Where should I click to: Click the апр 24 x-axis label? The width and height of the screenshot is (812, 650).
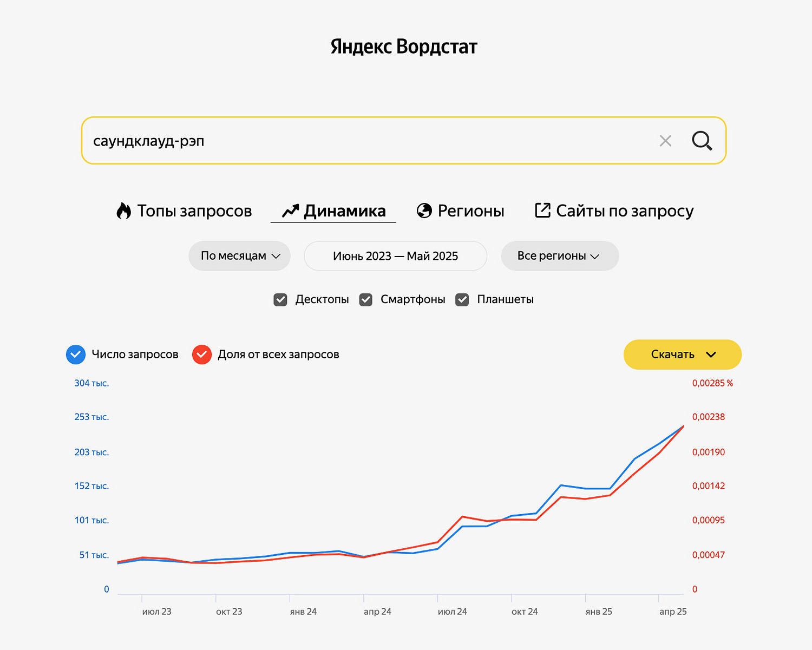[377, 612]
